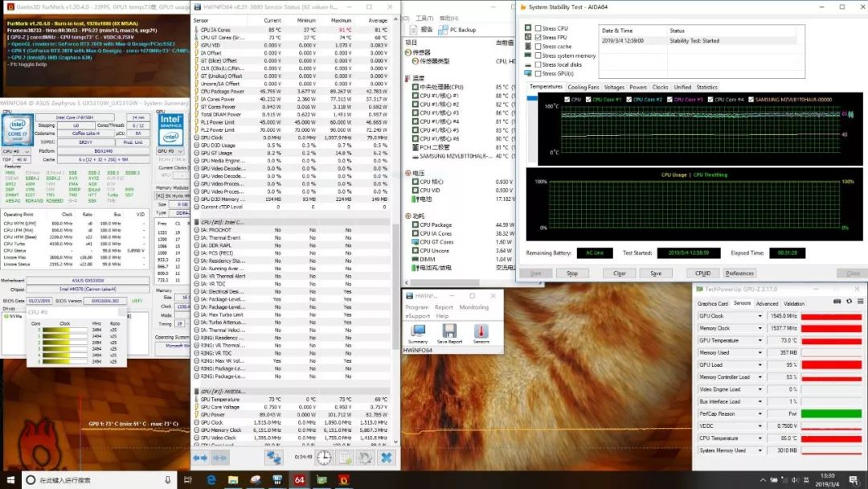Close sensor window using blue X icon

pyautogui.click(x=387, y=457)
